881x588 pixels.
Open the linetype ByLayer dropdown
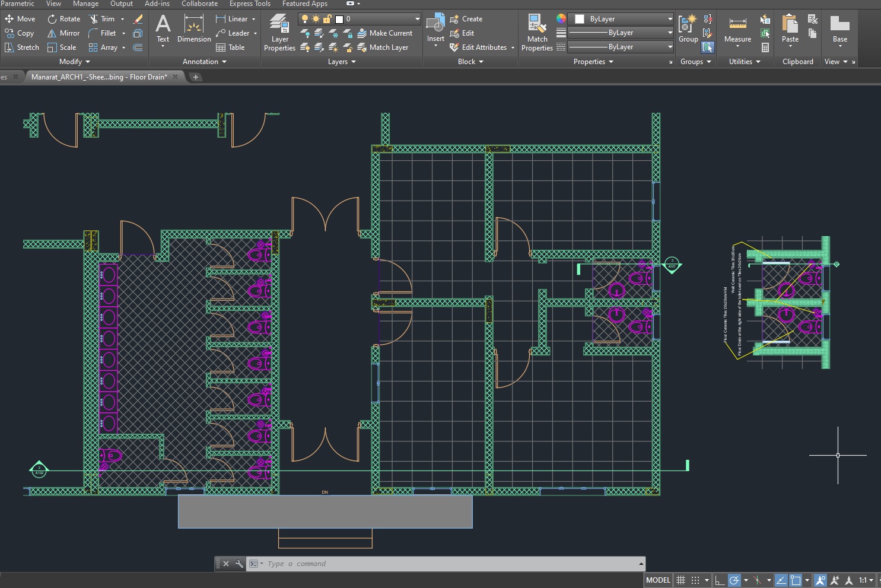(x=621, y=47)
